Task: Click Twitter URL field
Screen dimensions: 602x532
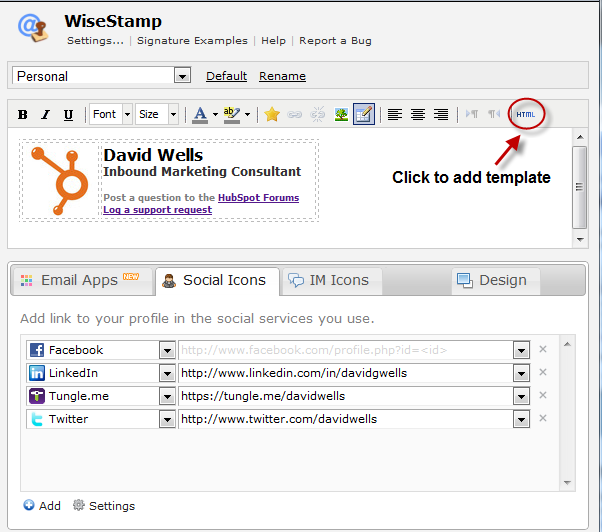Action: click(x=346, y=419)
